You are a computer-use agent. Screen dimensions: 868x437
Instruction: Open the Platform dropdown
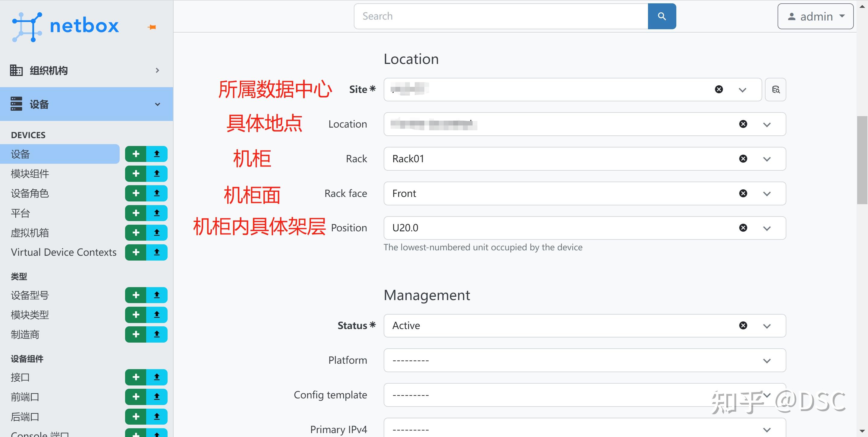(x=767, y=360)
